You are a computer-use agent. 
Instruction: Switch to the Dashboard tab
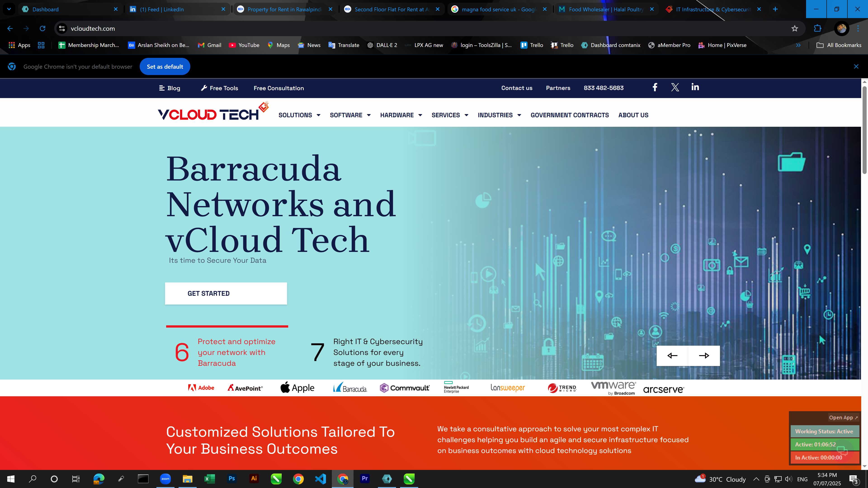[70, 9]
